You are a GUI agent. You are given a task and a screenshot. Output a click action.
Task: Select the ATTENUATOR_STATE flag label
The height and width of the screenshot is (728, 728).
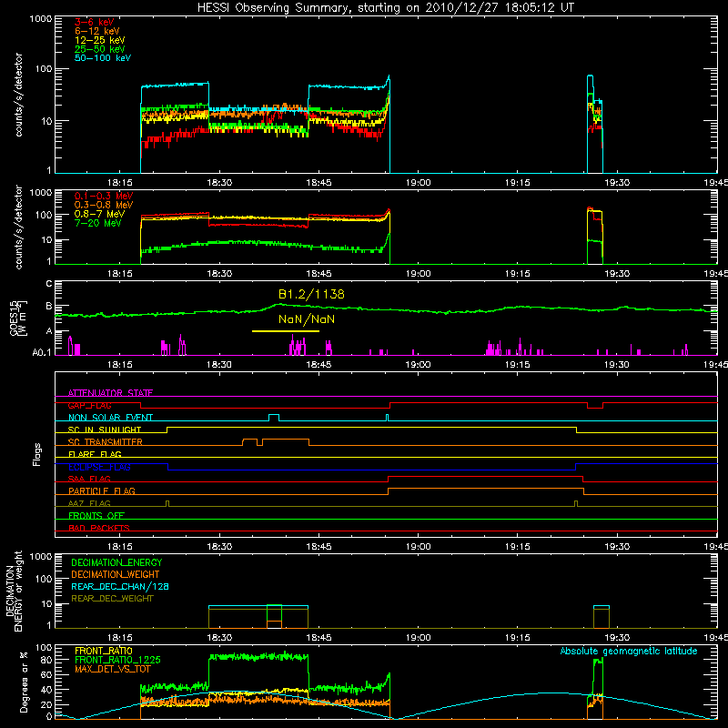(x=110, y=393)
